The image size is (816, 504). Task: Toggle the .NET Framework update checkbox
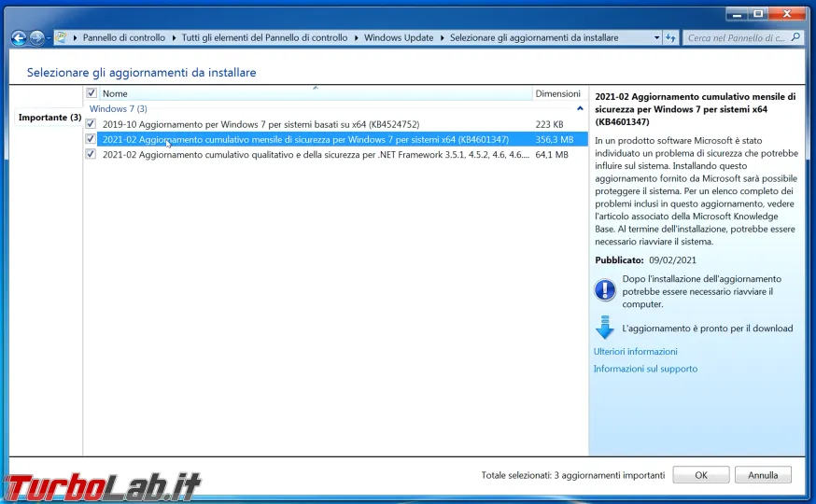point(91,154)
